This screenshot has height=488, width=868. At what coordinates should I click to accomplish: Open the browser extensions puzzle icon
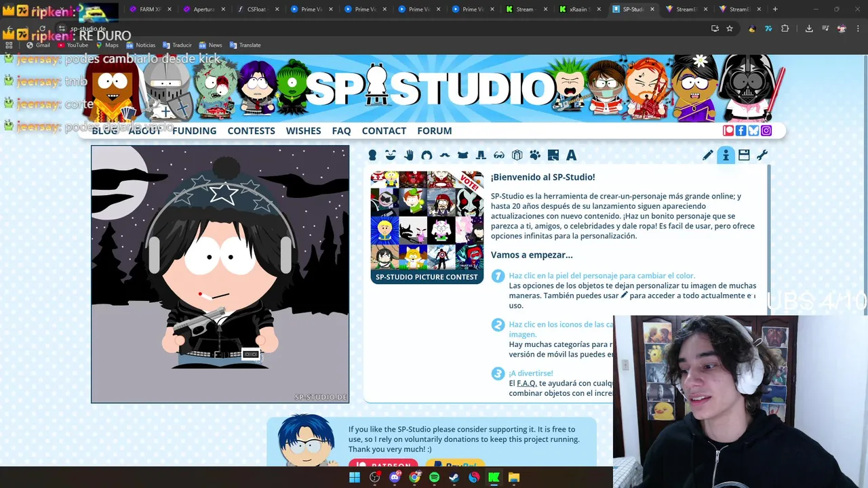(785, 28)
